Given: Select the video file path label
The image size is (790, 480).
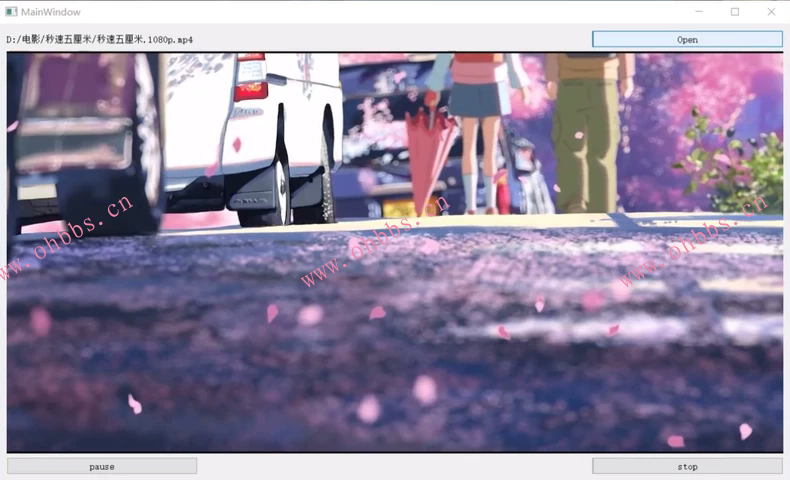Looking at the screenshot, I should pyautogui.click(x=100, y=40).
